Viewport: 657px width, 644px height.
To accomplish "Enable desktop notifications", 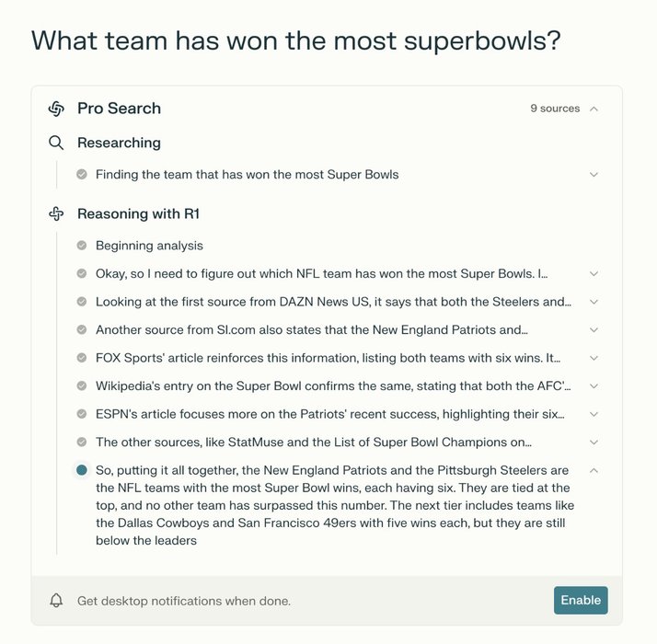I will pyautogui.click(x=581, y=601).
